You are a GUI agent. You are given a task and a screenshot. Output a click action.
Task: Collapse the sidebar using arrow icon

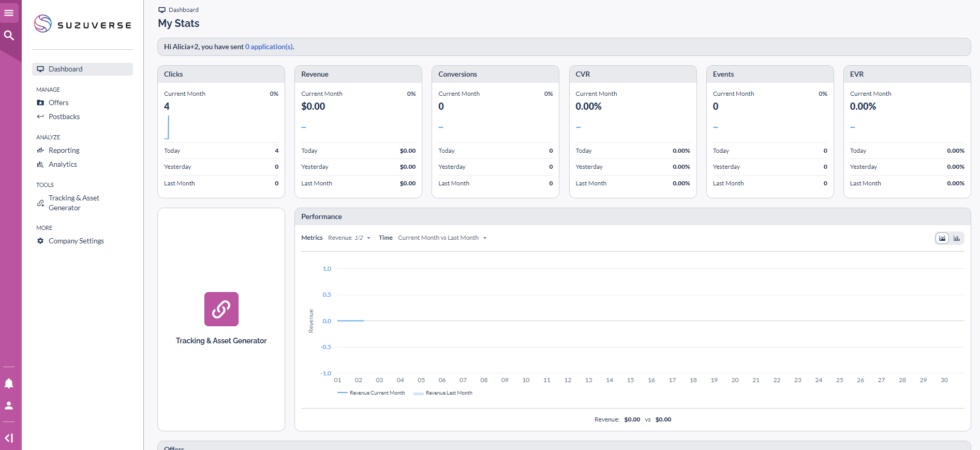9,438
